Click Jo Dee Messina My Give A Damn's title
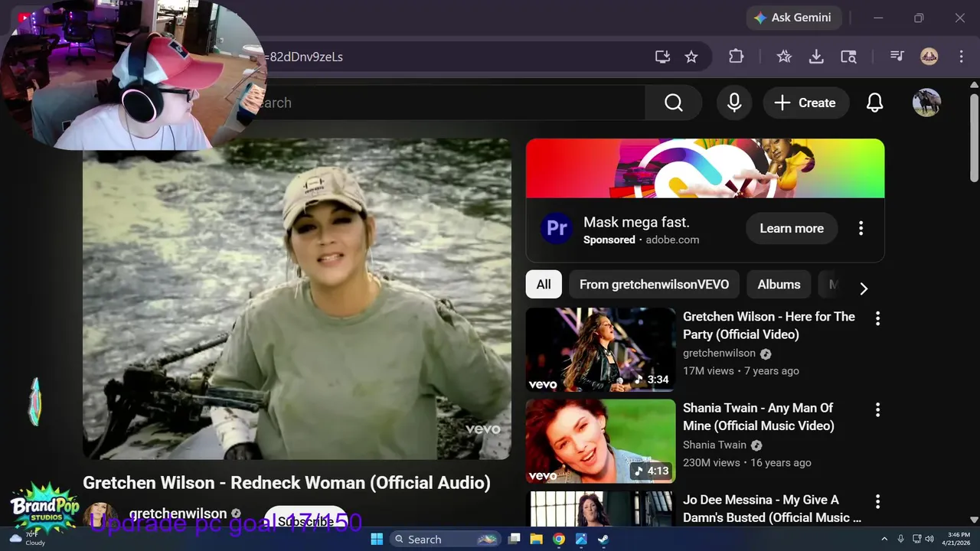This screenshot has height=551, width=980. point(772,509)
